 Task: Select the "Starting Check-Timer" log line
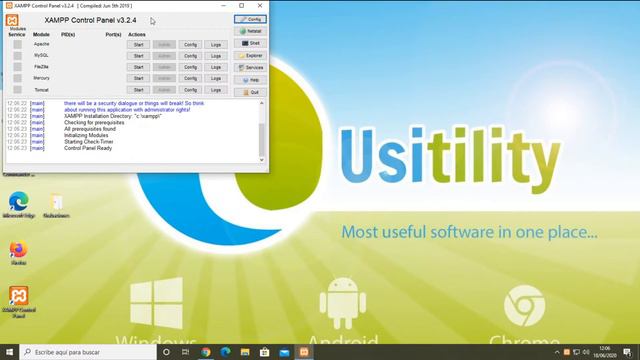click(x=89, y=142)
